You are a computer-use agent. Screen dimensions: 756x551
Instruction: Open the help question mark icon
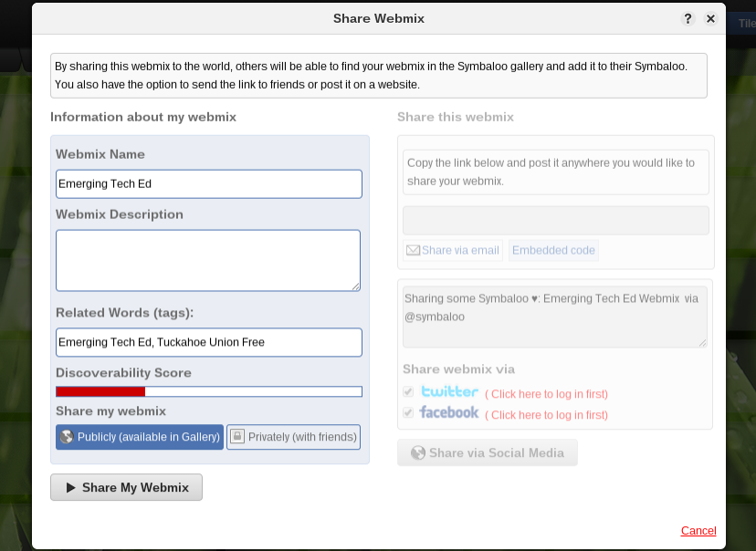688,19
